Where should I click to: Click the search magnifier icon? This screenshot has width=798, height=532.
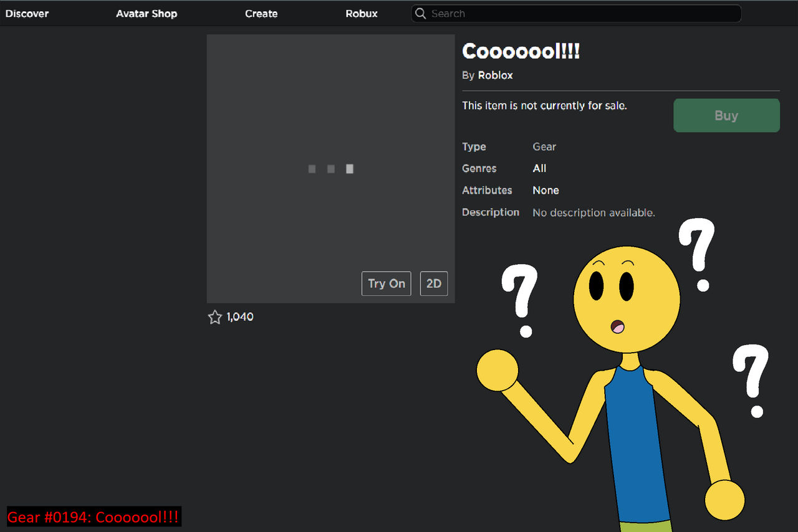click(x=421, y=14)
